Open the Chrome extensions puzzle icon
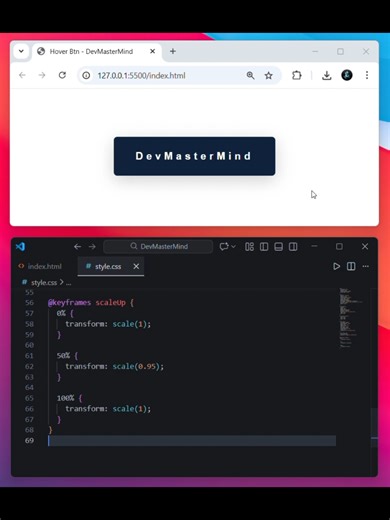390x520 pixels. tap(297, 76)
